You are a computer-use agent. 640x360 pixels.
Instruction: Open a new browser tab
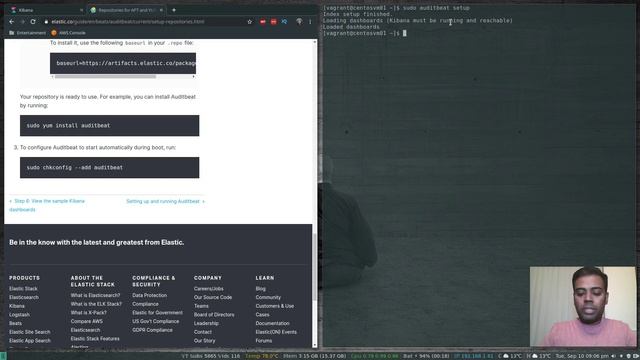(x=174, y=10)
